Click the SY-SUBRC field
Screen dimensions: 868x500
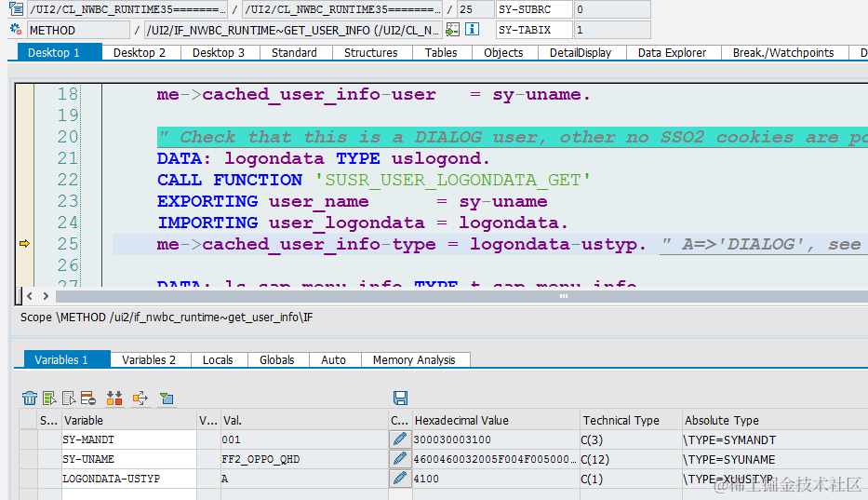tap(534, 9)
